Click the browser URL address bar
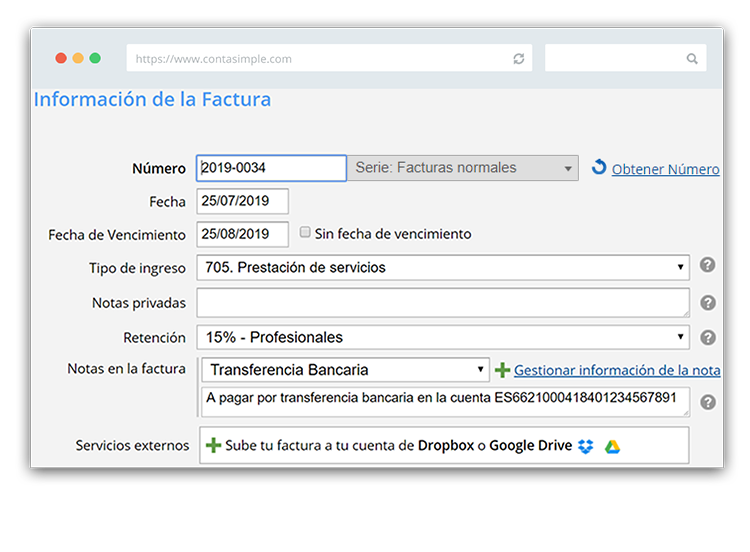This screenshot has width=750, height=552. (x=320, y=59)
